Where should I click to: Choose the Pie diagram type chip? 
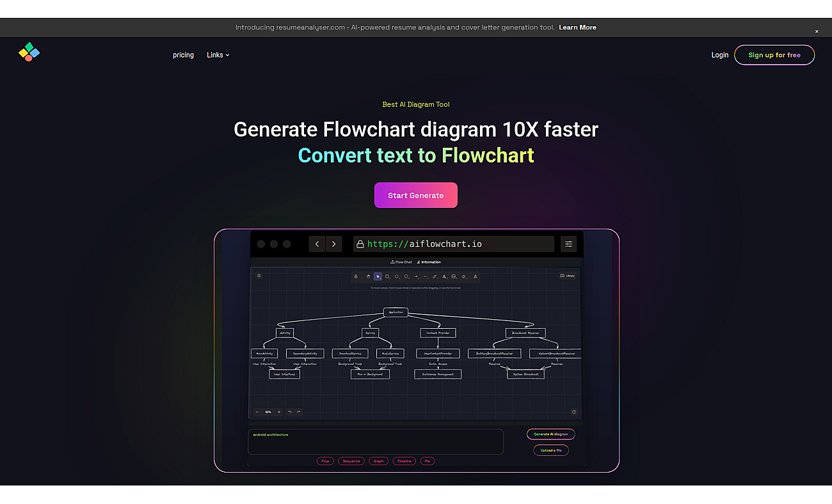pyautogui.click(x=428, y=461)
